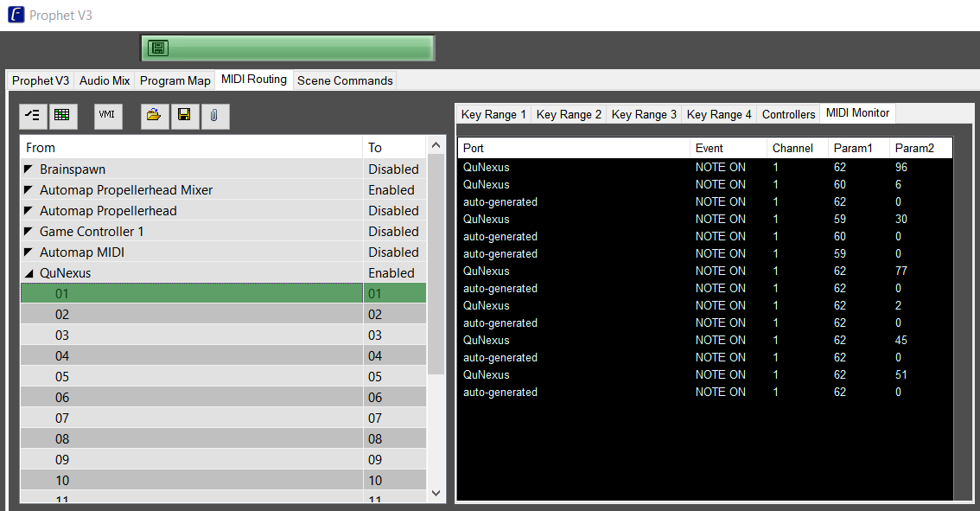
Task: Click the Port column header
Action: [x=573, y=148]
